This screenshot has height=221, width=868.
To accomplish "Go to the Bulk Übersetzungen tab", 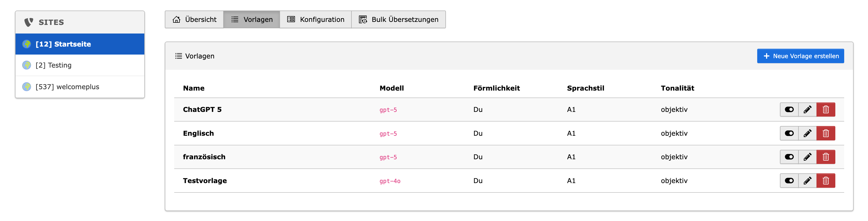I will pos(399,20).
